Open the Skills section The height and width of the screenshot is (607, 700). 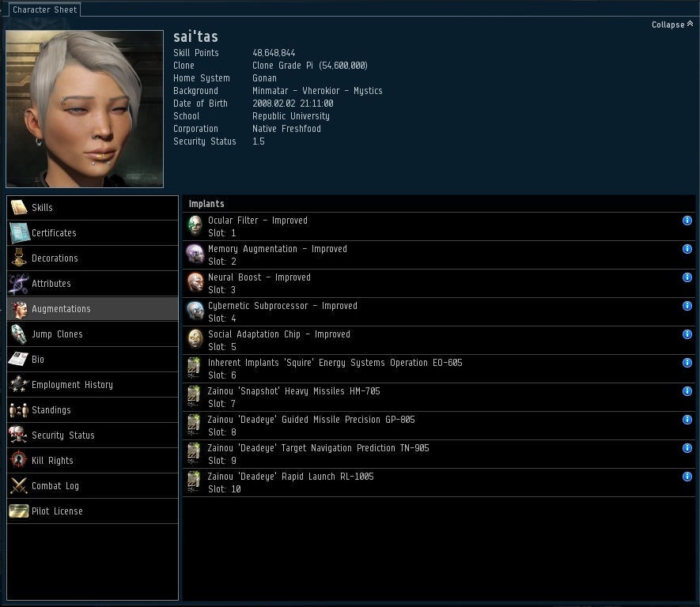point(93,208)
